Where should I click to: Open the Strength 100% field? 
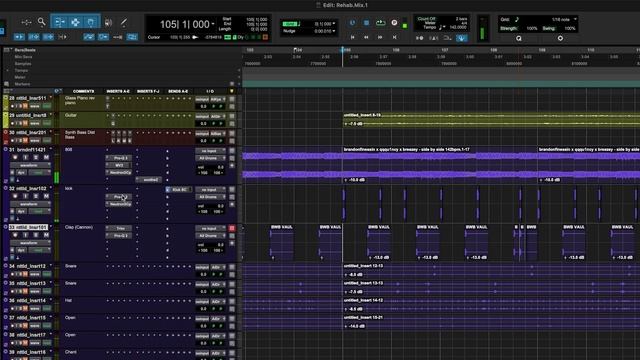coord(531,29)
